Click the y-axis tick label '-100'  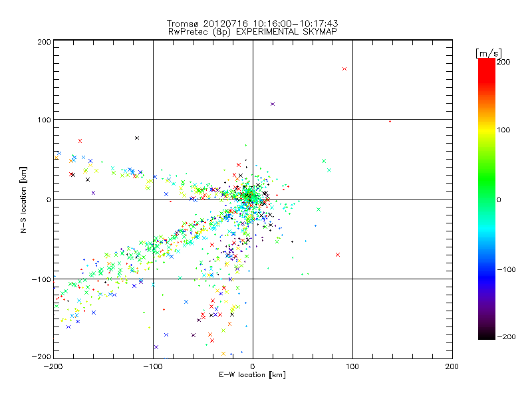point(42,279)
